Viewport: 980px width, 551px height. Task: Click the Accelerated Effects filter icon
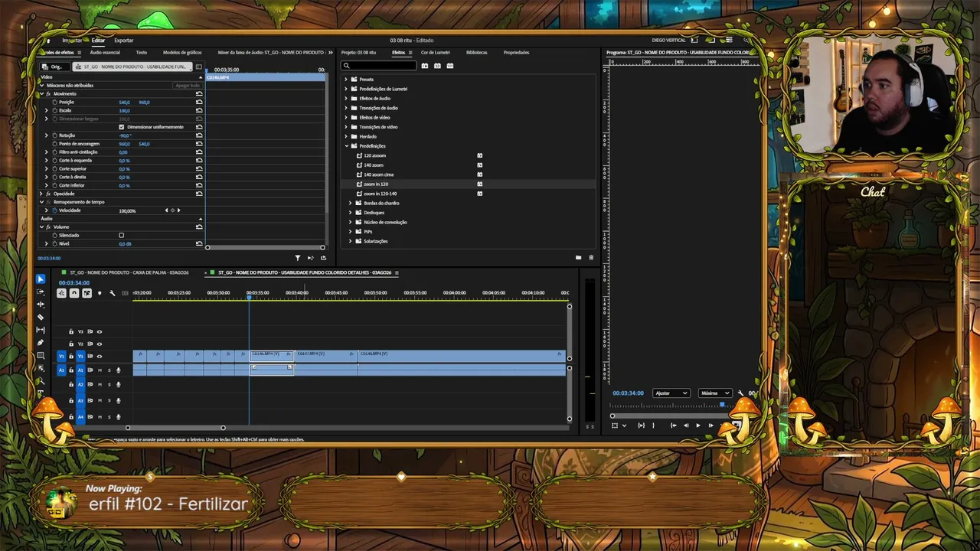(425, 66)
